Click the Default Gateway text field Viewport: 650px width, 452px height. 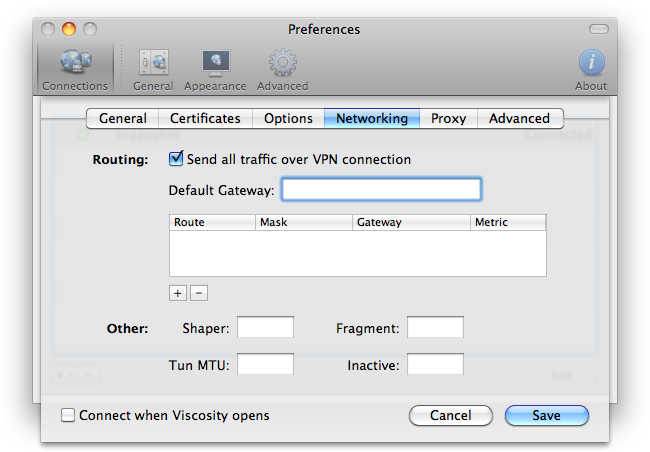381,190
